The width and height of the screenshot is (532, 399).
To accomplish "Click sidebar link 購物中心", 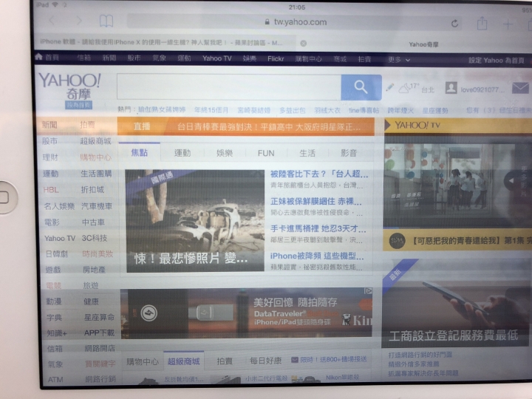I will click(x=95, y=157).
